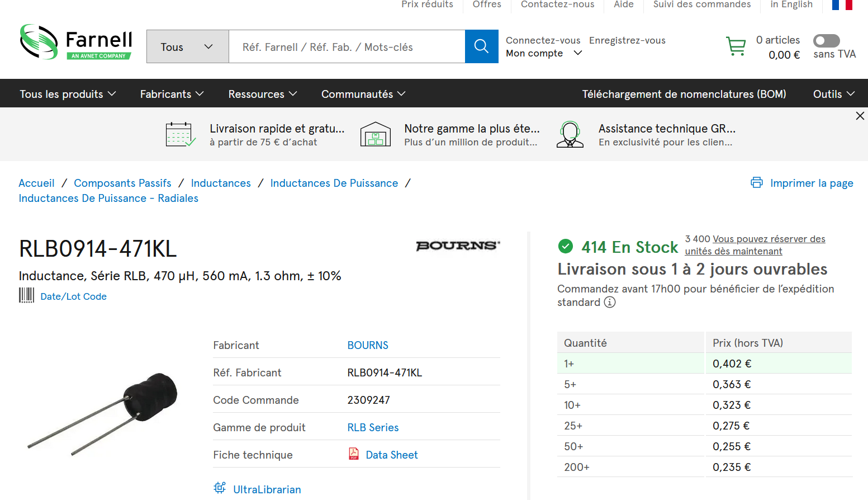Open Contactez-nous in top bar
The image size is (868, 500).
click(558, 4)
